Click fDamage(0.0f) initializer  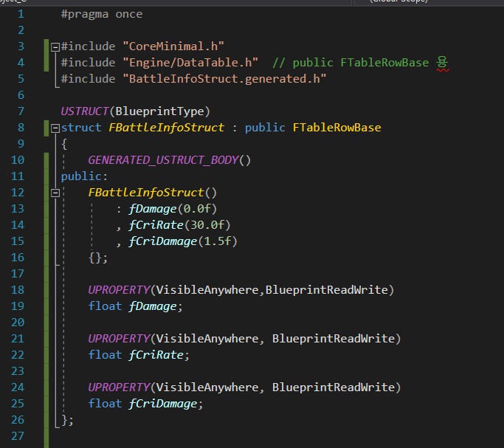pos(173,209)
